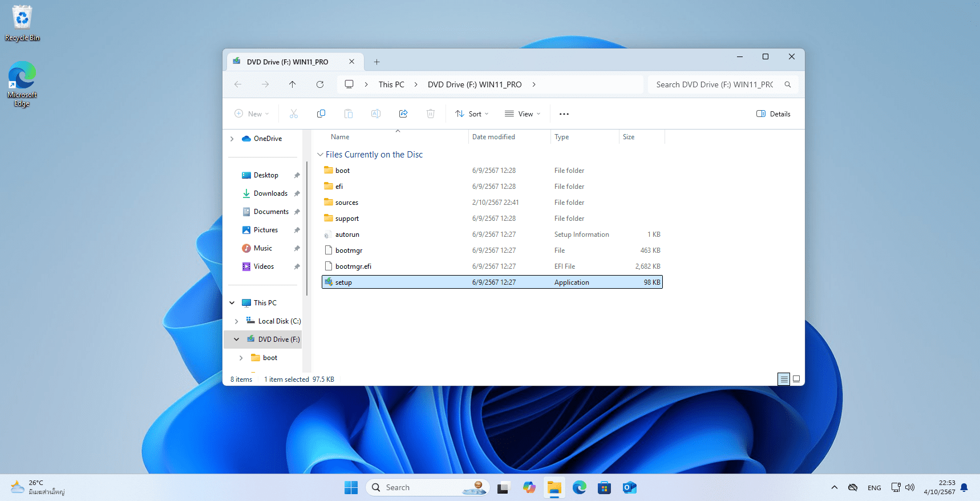Image resolution: width=980 pixels, height=501 pixels.
Task: Refresh the current folder view
Action: click(320, 84)
